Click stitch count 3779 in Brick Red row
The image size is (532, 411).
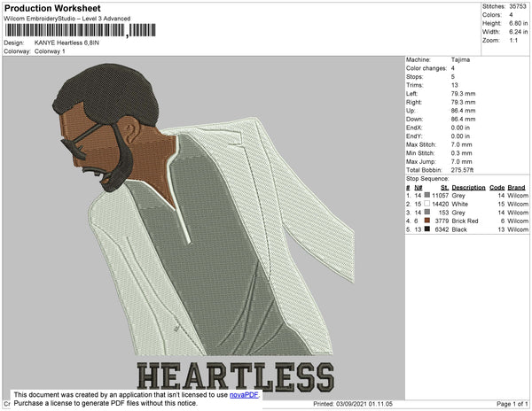coord(442,221)
